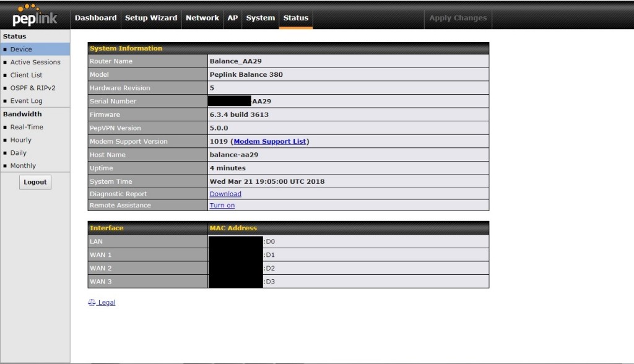Viewport: 634px width, 364px height.
Task: Open the Dashboard tab
Action: [95, 18]
